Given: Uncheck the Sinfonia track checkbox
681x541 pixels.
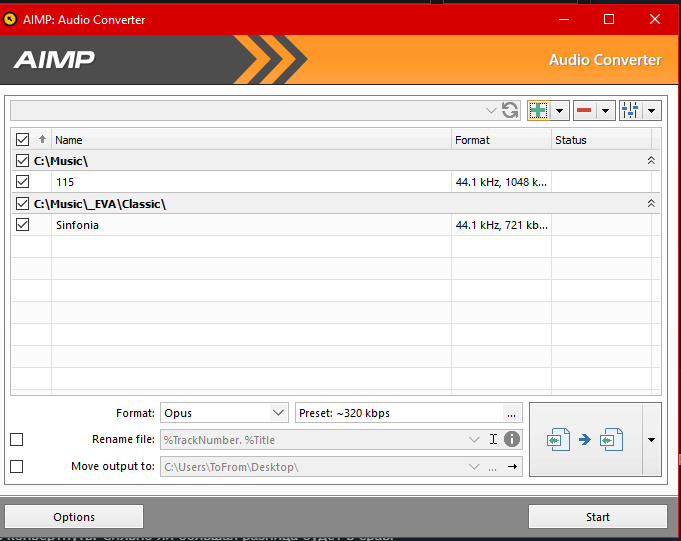Looking at the screenshot, I should [22, 224].
